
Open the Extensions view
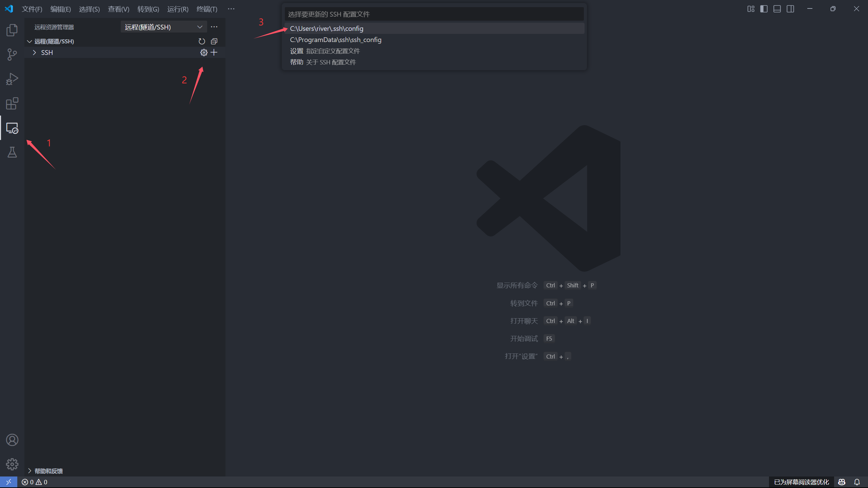click(x=12, y=103)
